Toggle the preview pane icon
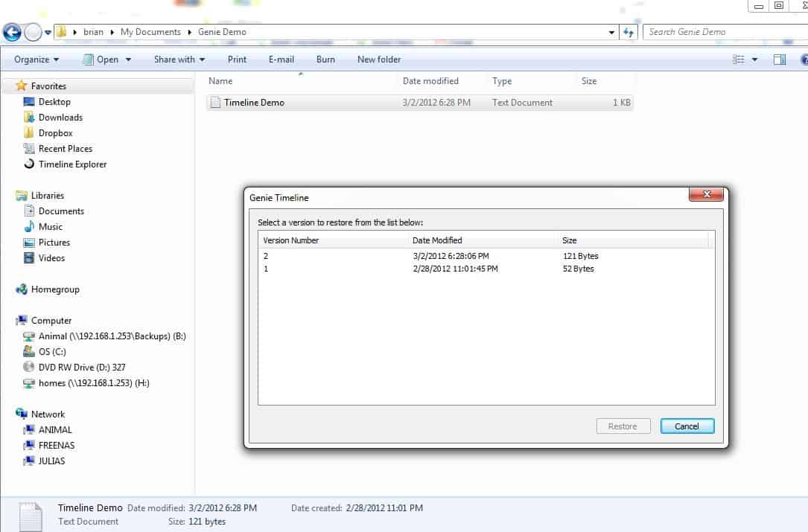Image resolution: width=808 pixels, height=532 pixels. (x=780, y=60)
